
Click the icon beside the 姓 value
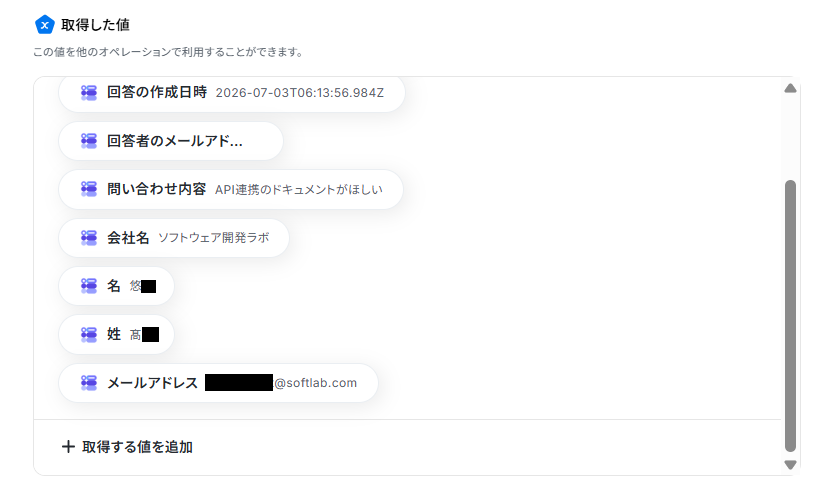click(89, 334)
